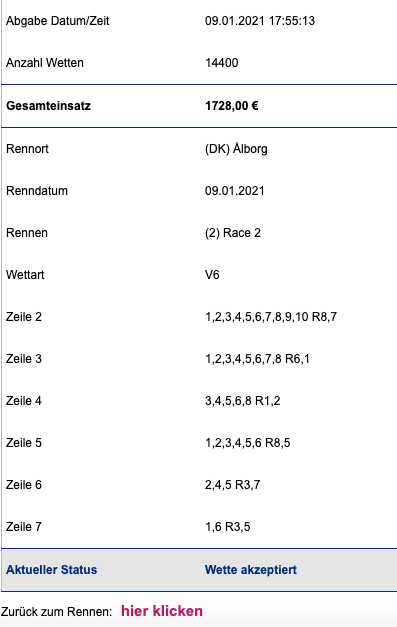Screen dimensions: 397x627
Task: Click the Zeile 7 selection '1,6 R3,5'
Action: click(x=227, y=527)
